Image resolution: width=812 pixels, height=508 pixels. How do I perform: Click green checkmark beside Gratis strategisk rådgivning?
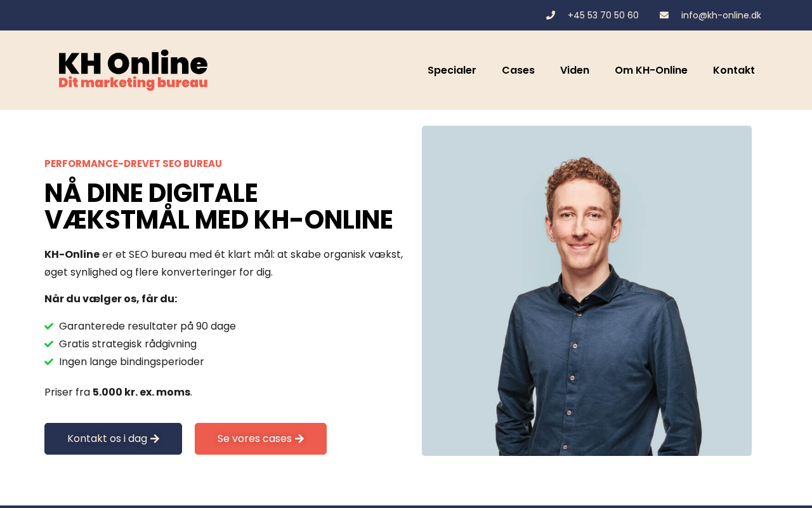tap(49, 344)
